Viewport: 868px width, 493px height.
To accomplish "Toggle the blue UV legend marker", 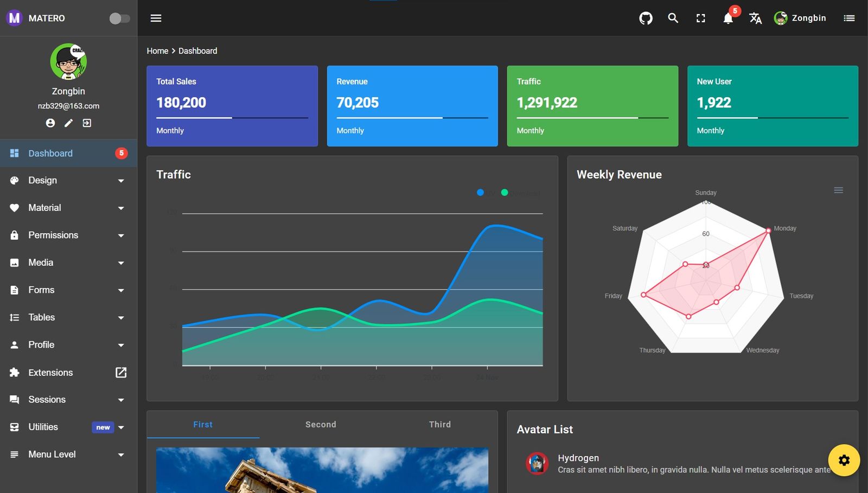I will [480, 193].
